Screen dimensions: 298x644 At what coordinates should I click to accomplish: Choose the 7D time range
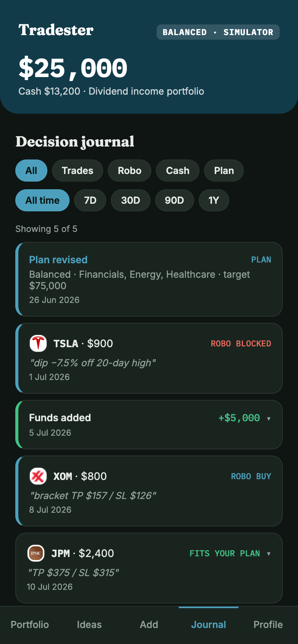click(x=90, y=200)
